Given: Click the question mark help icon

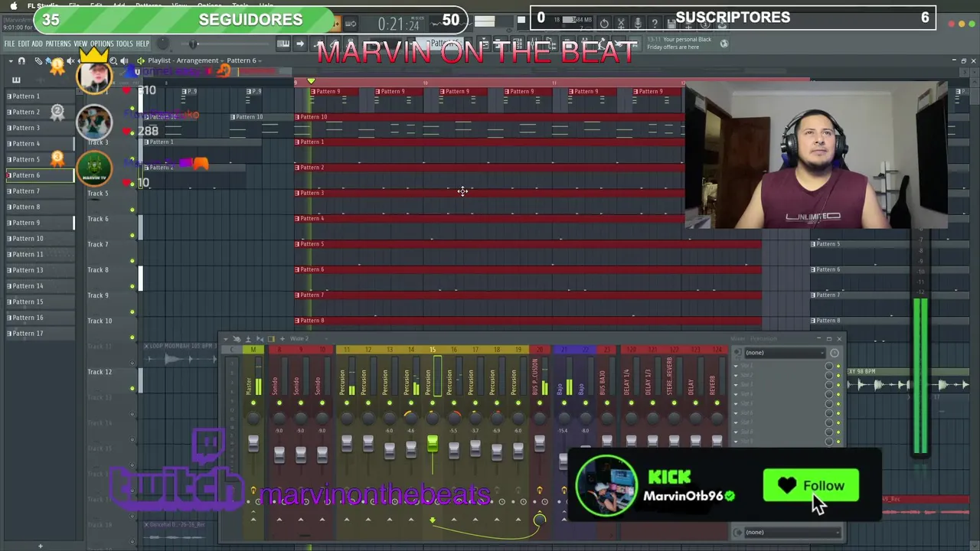Looking at the screenshot, I should point(655,24).
